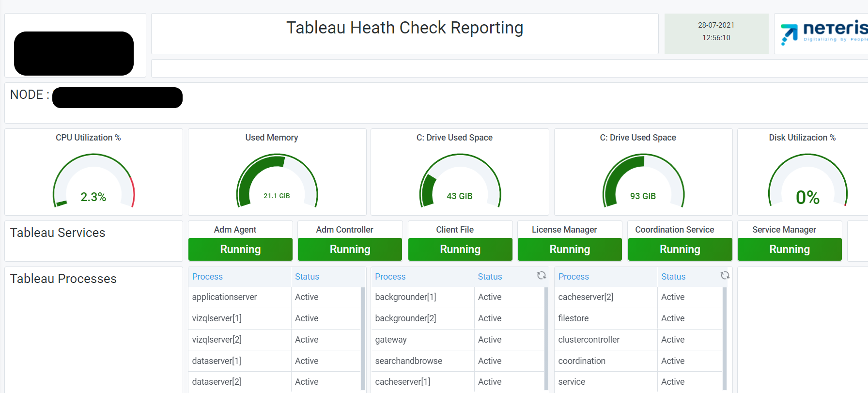Click the Adm Controller Running status button
Viewport: 868px width, 393px height.
pyautogui.click(x=350, y=249)
